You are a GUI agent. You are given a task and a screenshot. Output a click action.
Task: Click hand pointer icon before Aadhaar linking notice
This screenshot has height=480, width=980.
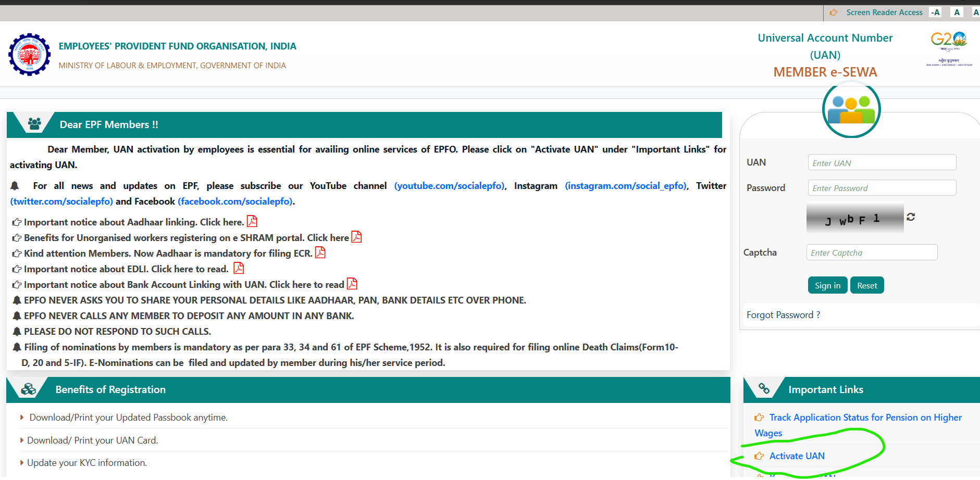point(17,222)
